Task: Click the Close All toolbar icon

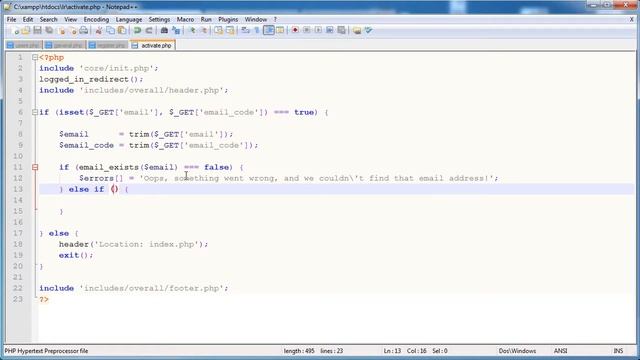Action: [x=73, y=31]
